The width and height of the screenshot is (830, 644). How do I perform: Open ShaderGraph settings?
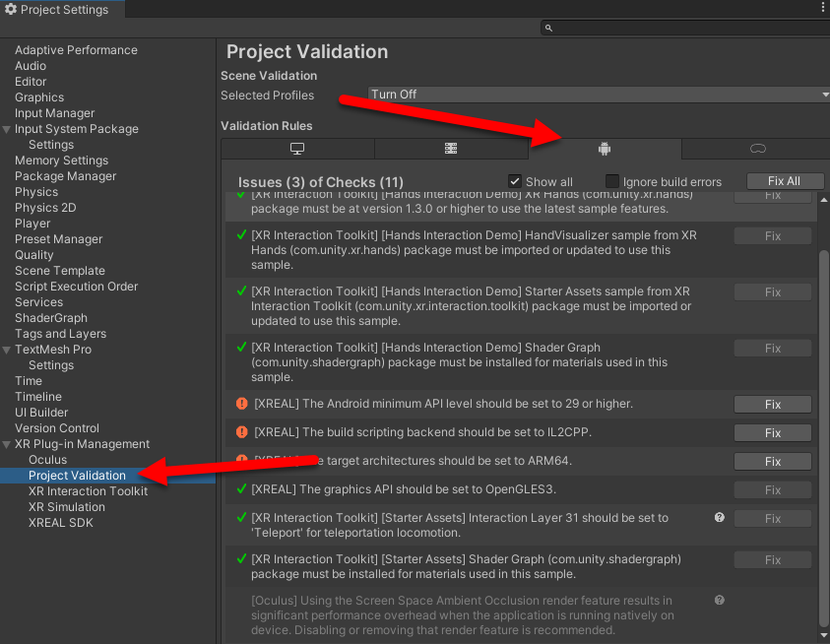pyautogui.click(x=51, y=318)
